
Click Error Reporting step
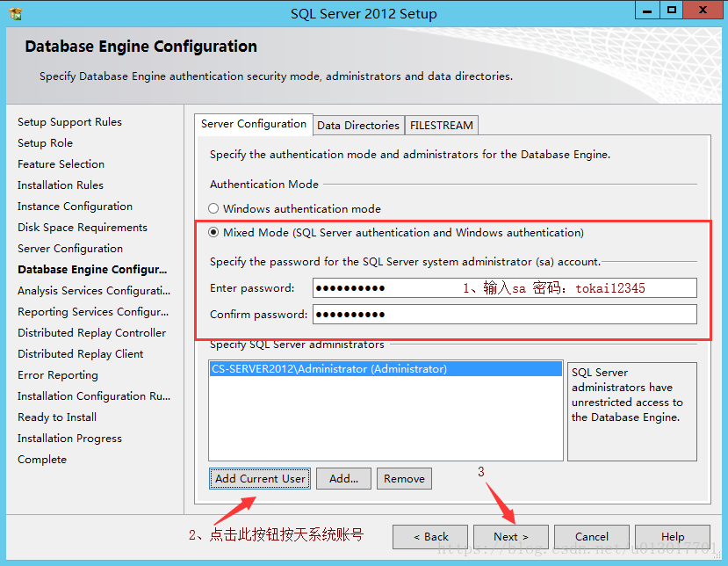click(58, 375)
